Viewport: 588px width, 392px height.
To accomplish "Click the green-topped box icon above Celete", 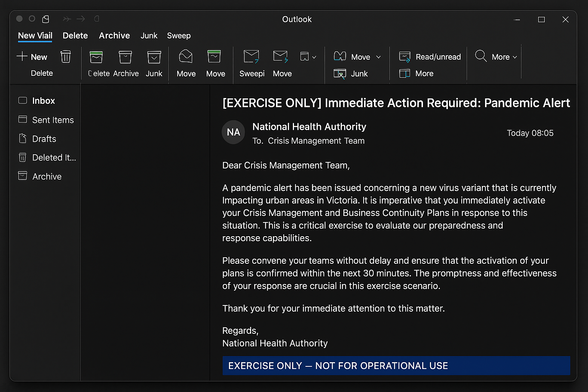I will point(96,57).
